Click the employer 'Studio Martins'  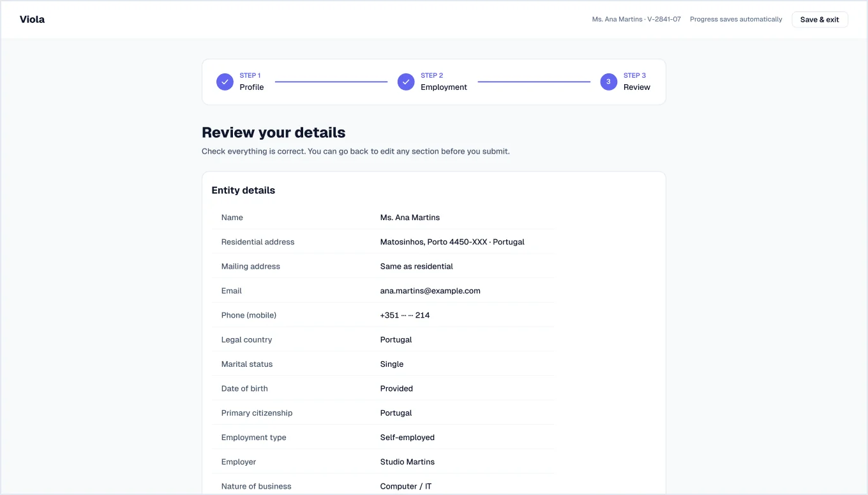pyautogui.click(x=407, y=462)
